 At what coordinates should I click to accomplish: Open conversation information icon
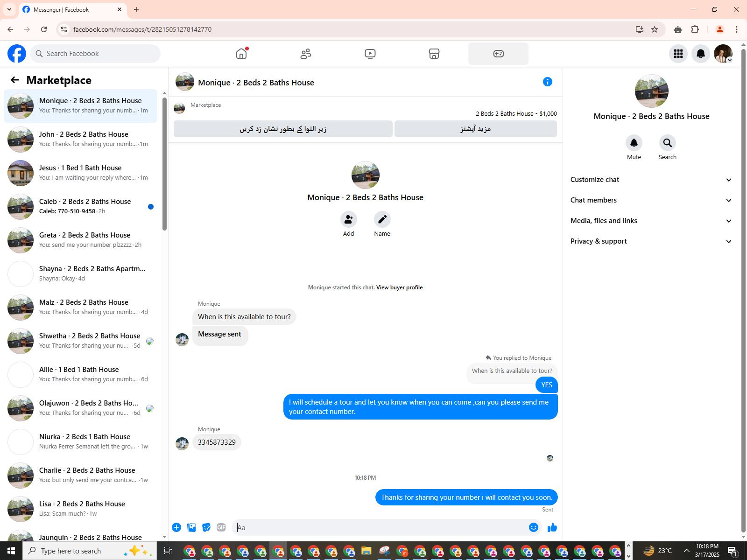[548, 82]
